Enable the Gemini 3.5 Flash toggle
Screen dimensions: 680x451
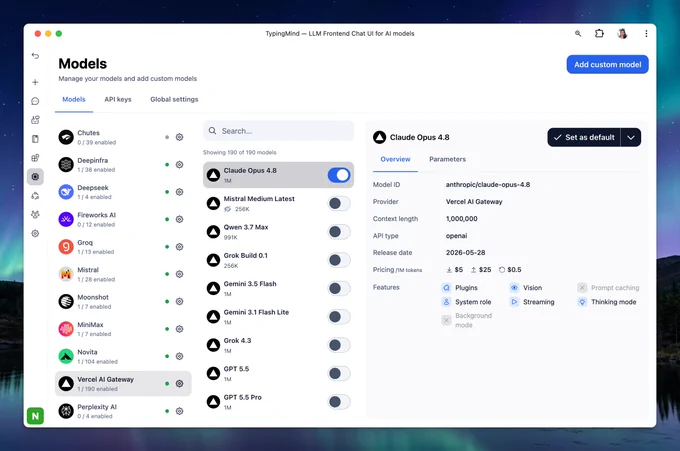pyautogui.click(x=339, y=288)
